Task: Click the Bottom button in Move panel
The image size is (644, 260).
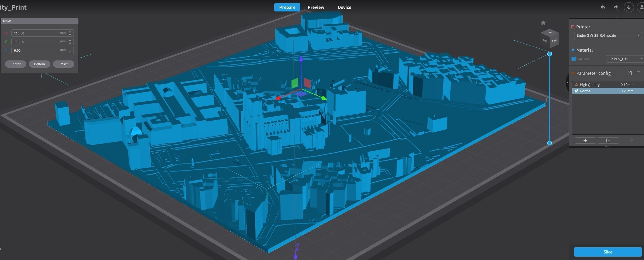Action: [39, 64]
